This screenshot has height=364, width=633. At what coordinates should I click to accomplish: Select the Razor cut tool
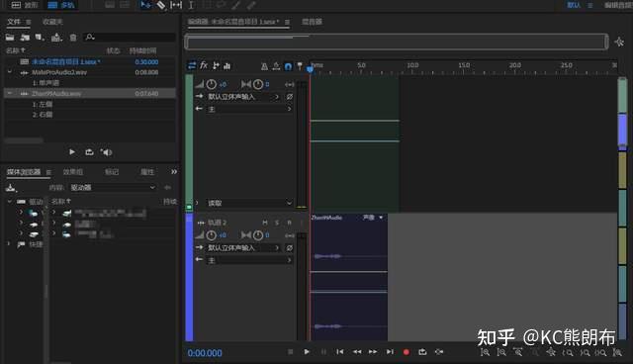(160, 5)
